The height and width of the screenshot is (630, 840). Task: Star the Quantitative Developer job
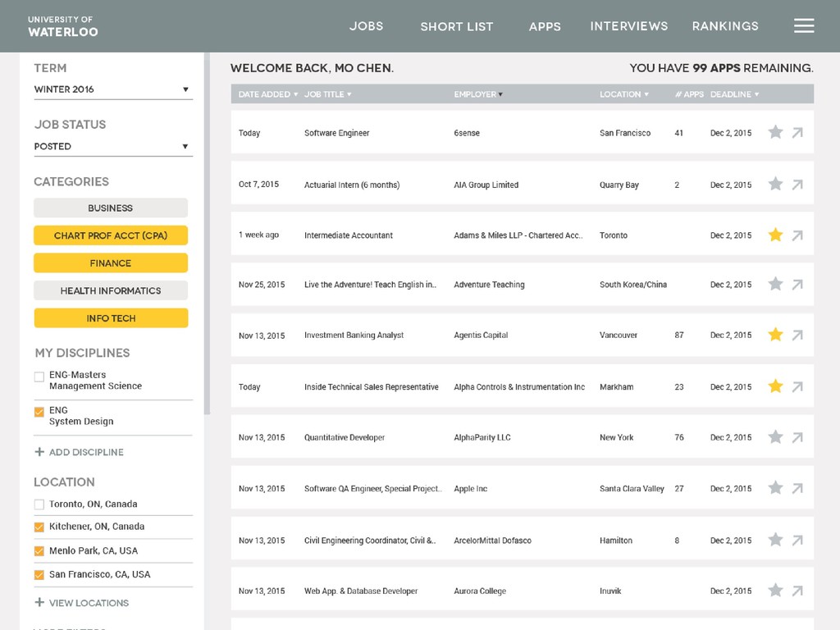tap(775, 437)
